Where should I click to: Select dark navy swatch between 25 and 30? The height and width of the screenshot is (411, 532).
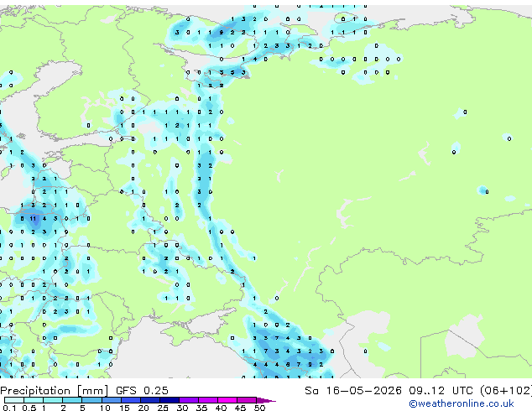point(169,400)
